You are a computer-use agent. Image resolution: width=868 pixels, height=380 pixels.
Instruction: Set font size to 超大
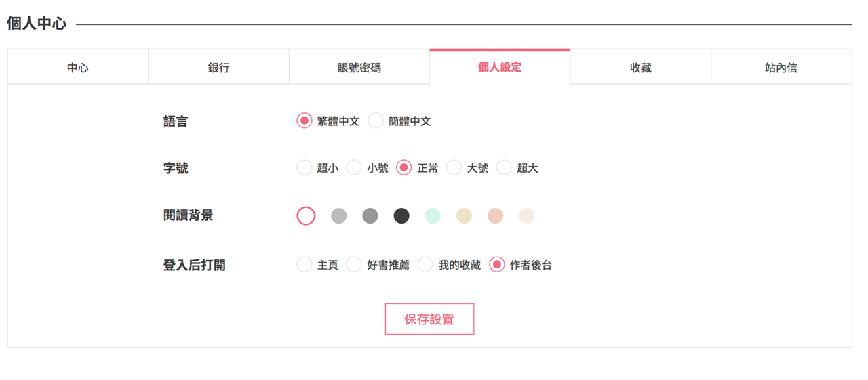pyautogui.click(x=504, y=168)
